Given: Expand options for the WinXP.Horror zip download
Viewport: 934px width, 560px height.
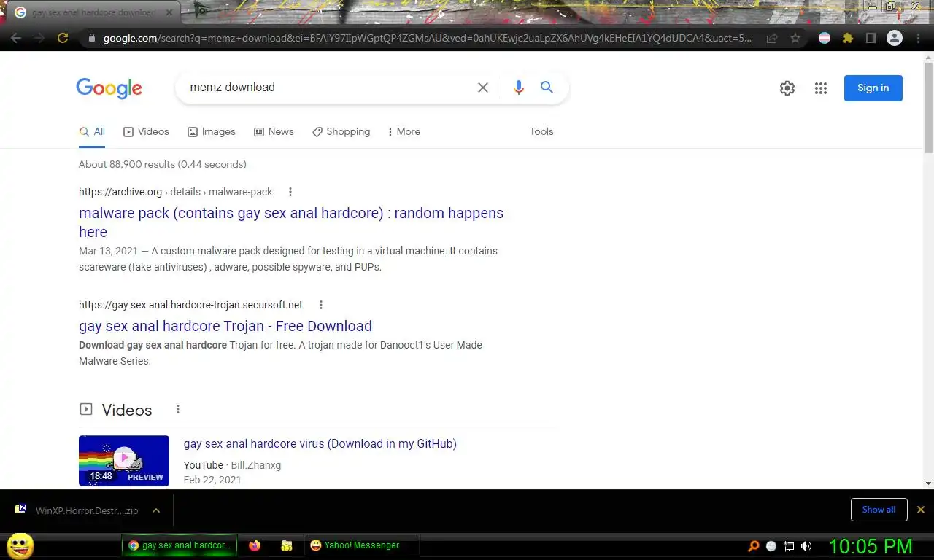Looking at the screenshot, I should (156, 510).
